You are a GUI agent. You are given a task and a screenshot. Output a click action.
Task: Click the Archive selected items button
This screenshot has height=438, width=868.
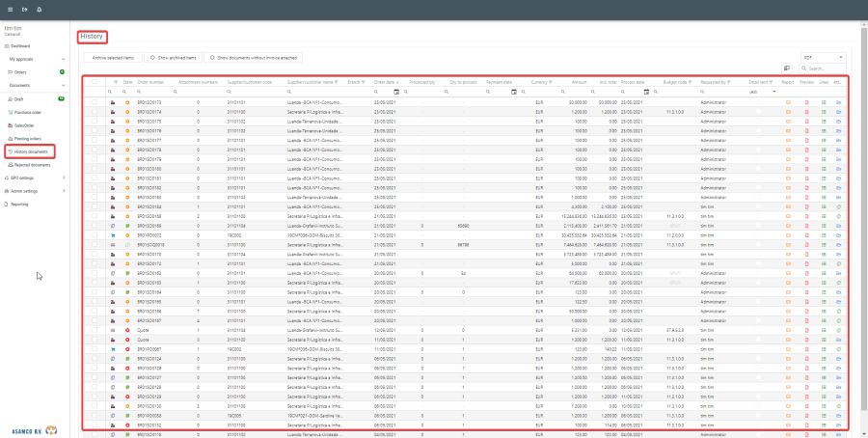[x=114, y=58]
